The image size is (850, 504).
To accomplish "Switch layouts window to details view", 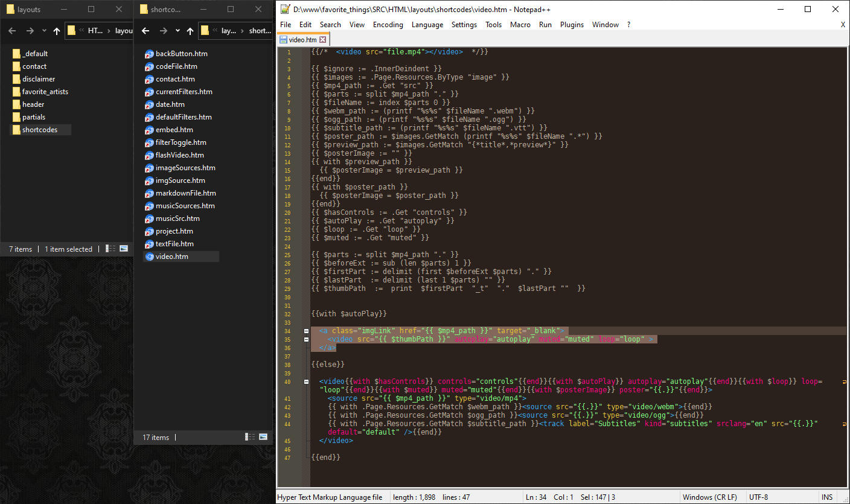I will click(110, 249).
